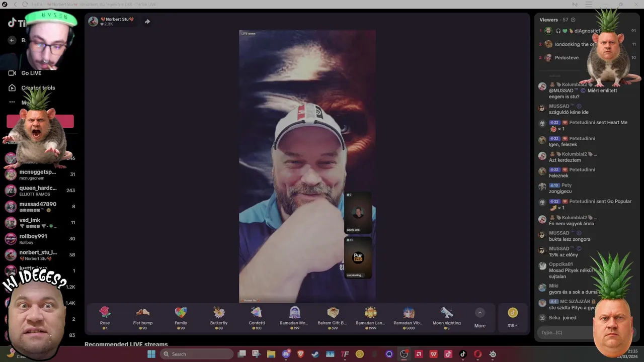Screen dimensions: 644x362
Task: Open Miki username in chat
Action: click(x=553, y=286)
